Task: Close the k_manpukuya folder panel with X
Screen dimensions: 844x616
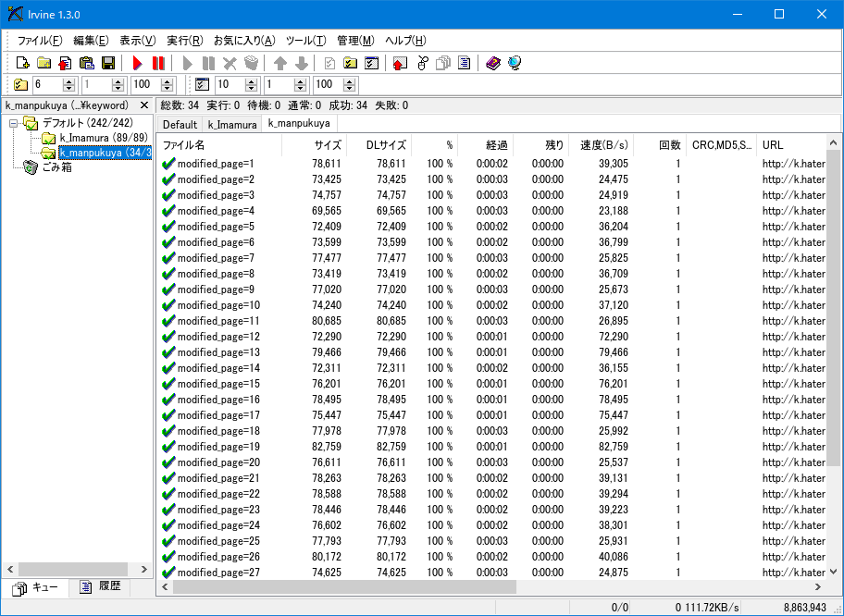Action: tap(143, 105)
